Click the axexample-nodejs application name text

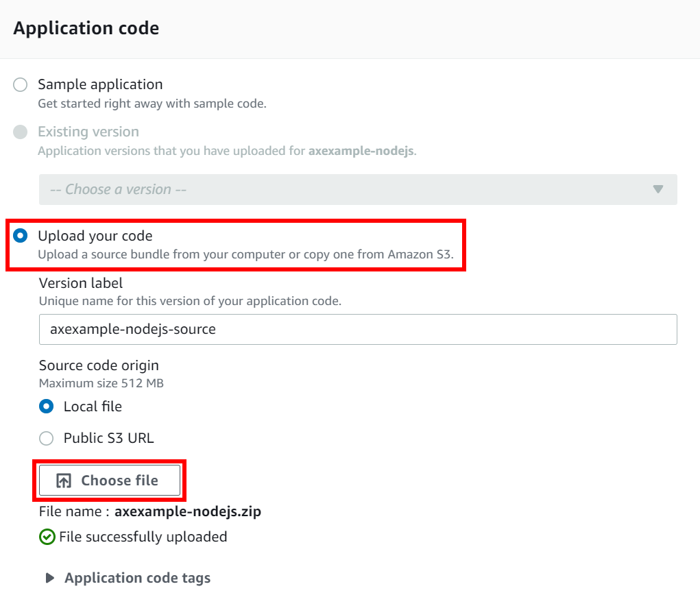coord(361,151)
